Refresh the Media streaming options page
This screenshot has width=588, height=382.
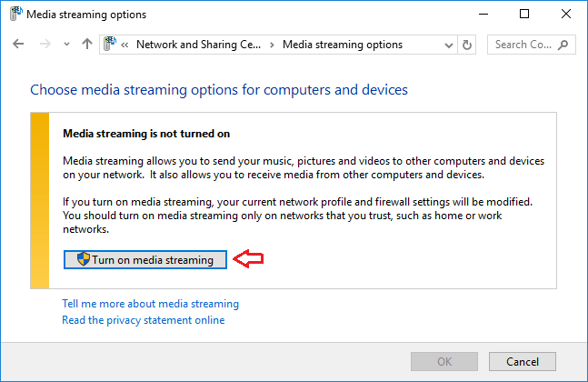point(468,45)
